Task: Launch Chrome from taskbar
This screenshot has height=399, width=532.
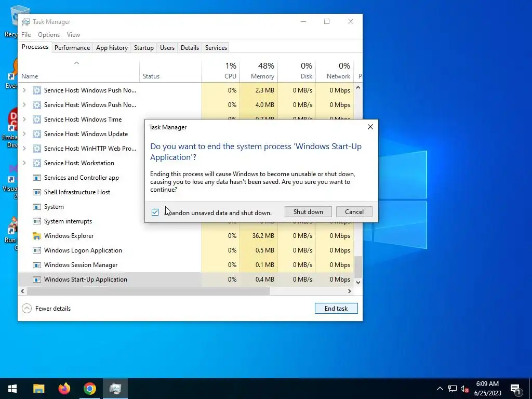Action: (x=90, y=389)
